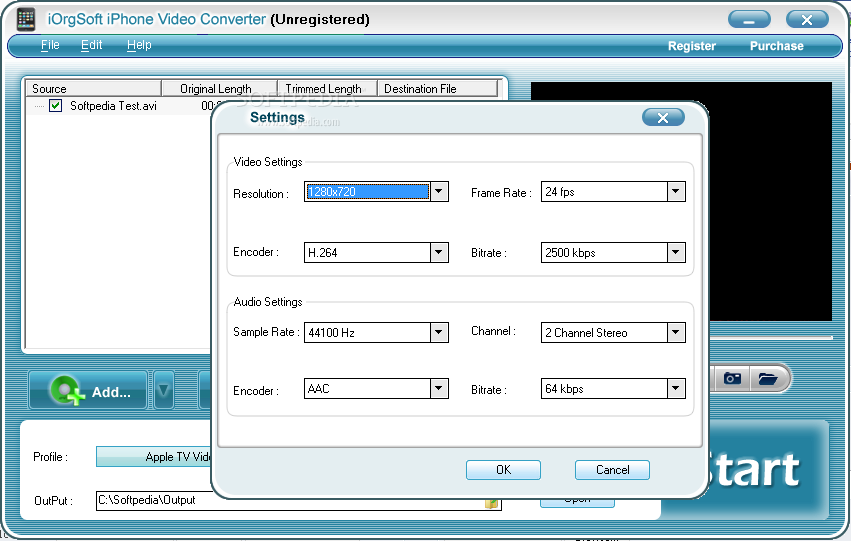Select the Softpedia Test.avi file row
851x541 pixels.
tap(118, 106)
